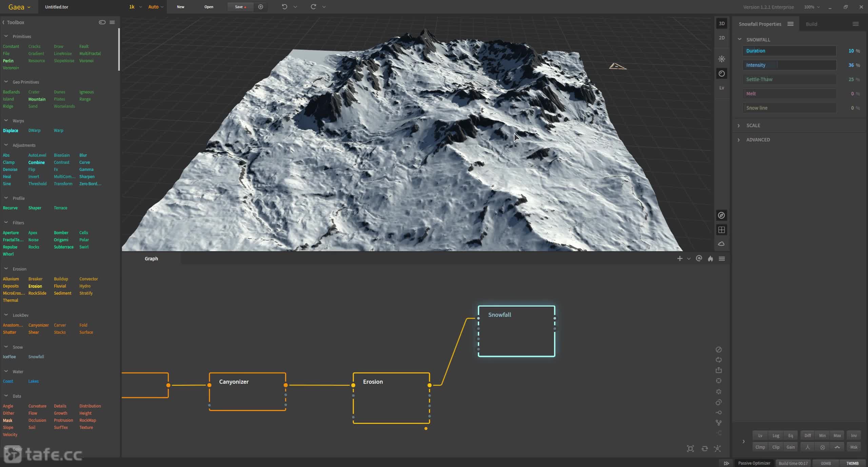The image size is (868, 467).
Task: Click the export tray icon in graph sidebar
Action: (718, 370)
